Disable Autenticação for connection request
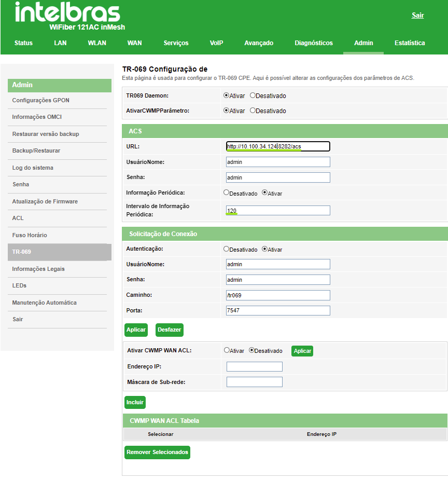This screenshot has width=448, height=480. (226, 249)
